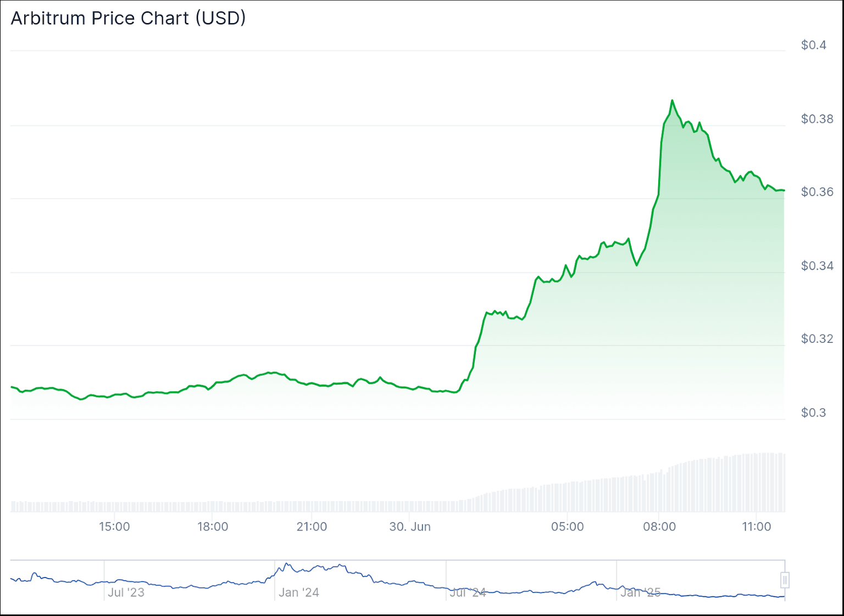The width and height of the screenshot is (844, 616).
Task: Click the $0.38 price axis label
Action: click(817, 119)
